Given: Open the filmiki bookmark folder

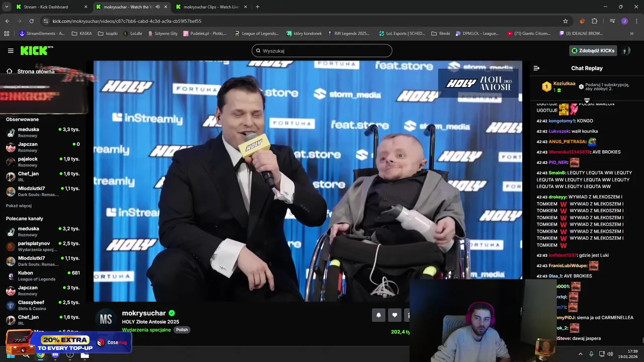Looking at the screenshot, I should click(x=441, y=34).
